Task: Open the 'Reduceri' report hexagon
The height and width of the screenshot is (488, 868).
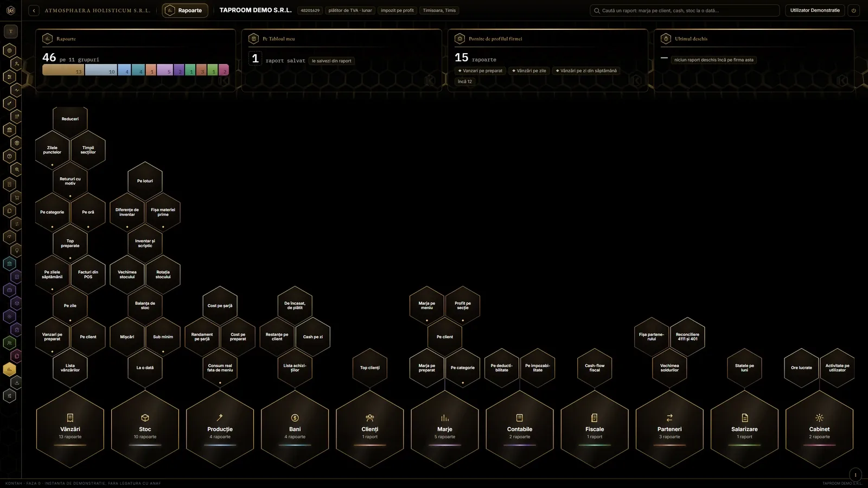Action: pyautogui.click(x=70, y=119)
